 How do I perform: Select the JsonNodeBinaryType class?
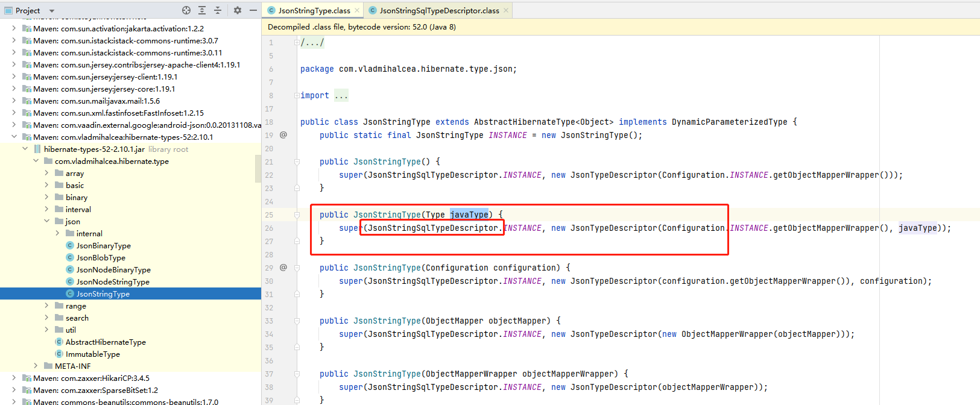tap(113, 269)
